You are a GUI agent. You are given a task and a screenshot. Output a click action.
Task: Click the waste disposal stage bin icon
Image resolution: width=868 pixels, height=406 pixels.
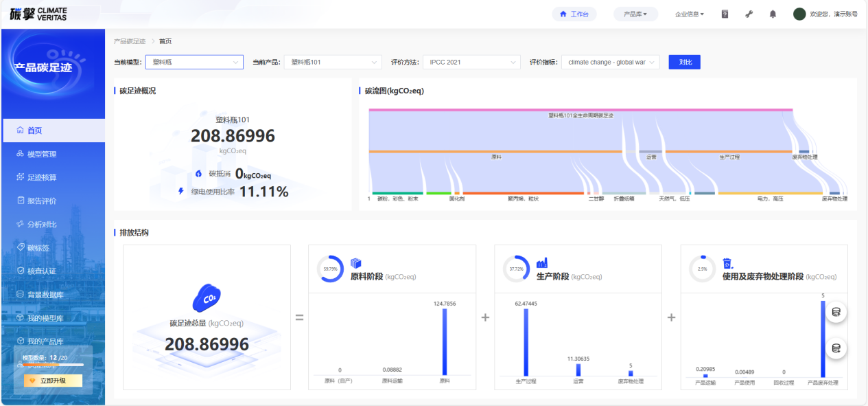click(727, 263)
